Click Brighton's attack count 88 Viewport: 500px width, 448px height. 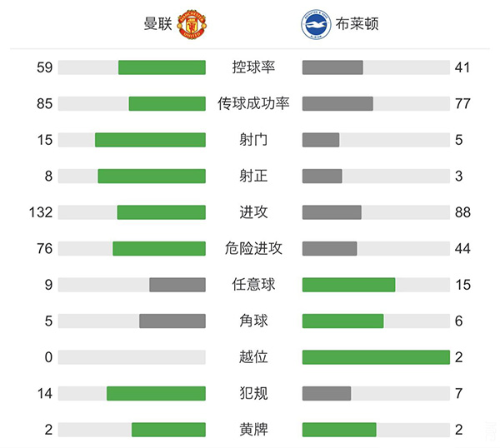[x=462, y=212]
